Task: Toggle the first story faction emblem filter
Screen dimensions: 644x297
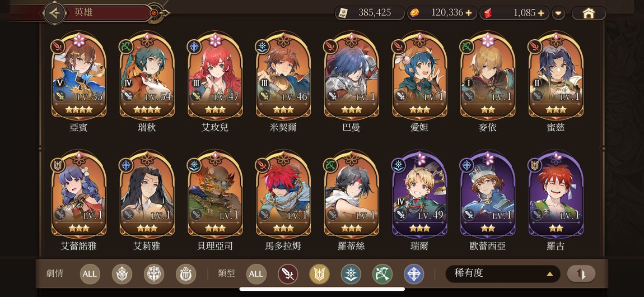Action: click(x=122, y=274)
